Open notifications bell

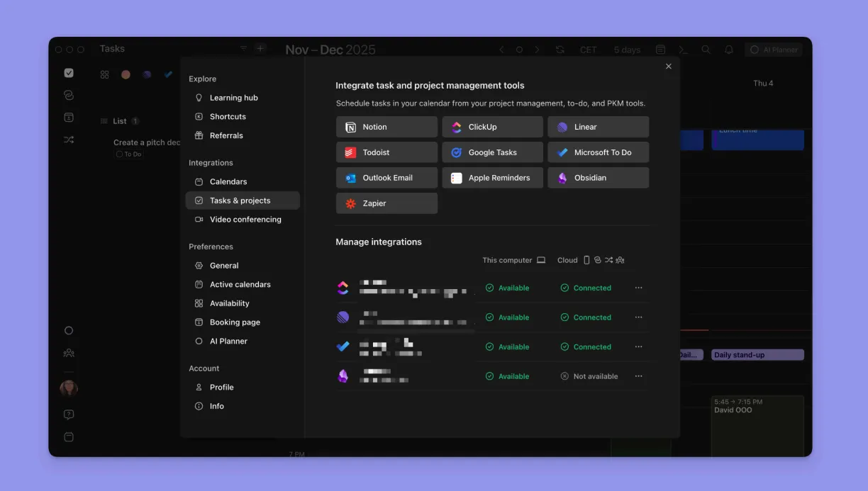[728, 50]
